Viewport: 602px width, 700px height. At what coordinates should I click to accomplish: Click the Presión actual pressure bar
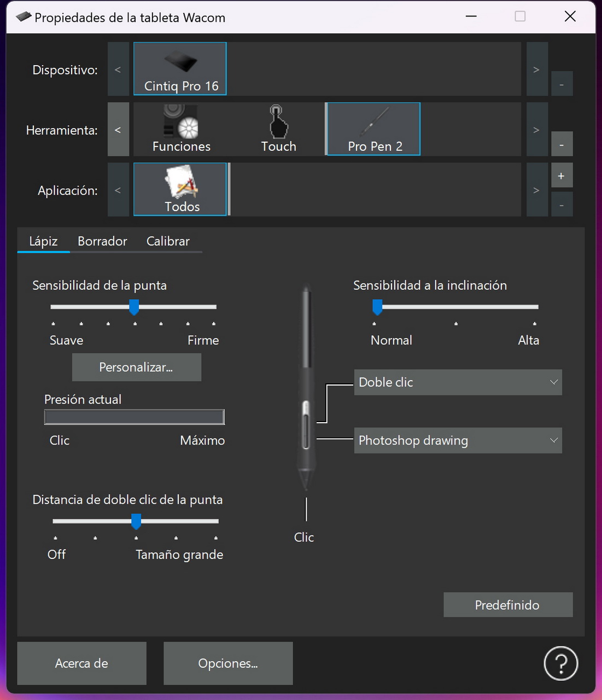(x=134, y=417)
